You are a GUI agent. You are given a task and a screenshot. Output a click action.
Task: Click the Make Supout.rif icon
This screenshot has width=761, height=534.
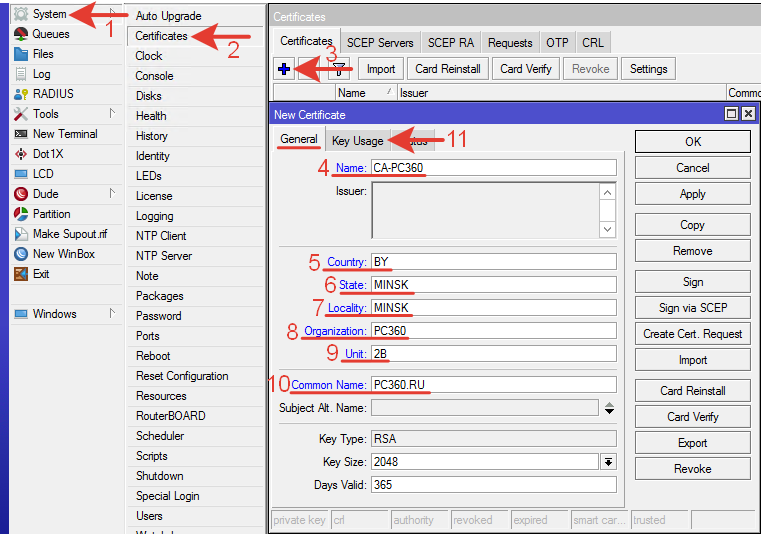click(21, 234)
